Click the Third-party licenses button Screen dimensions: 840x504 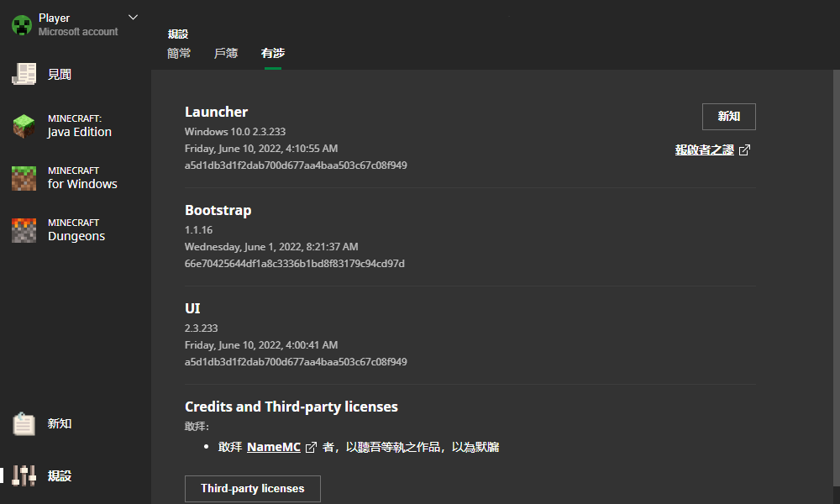252,489
